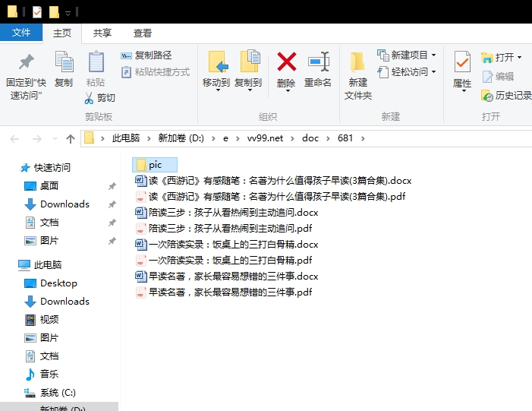
Task: Click the Pin to Quick access icon
Action: 26,62
